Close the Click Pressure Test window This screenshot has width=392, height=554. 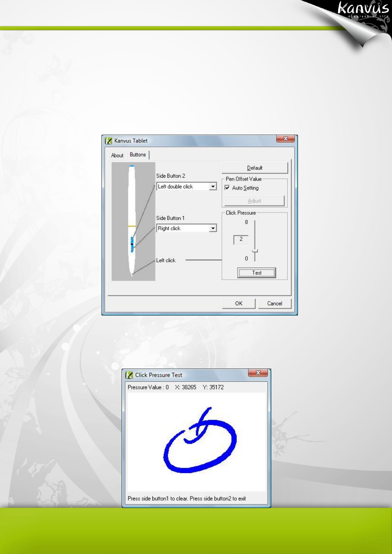[x=258, y=373]
